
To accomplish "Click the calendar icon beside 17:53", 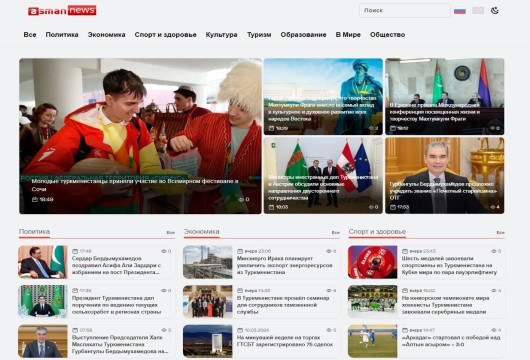I will [x=393, y=207].
